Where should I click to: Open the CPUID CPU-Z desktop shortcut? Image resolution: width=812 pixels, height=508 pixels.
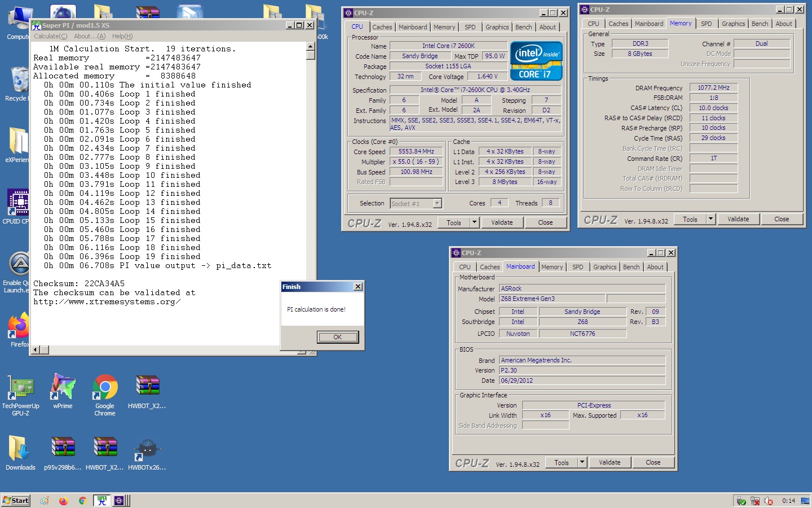pos(17,207)
